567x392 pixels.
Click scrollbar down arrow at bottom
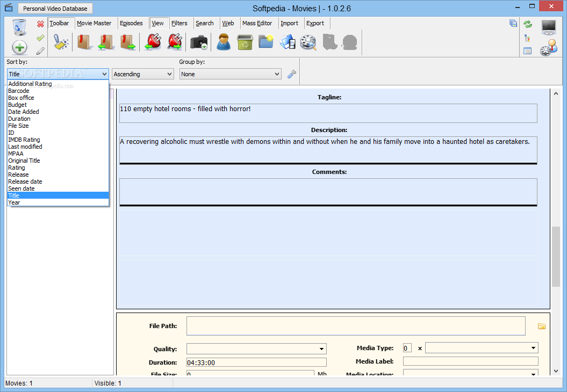pyautogui.click(x=556, y=371)
